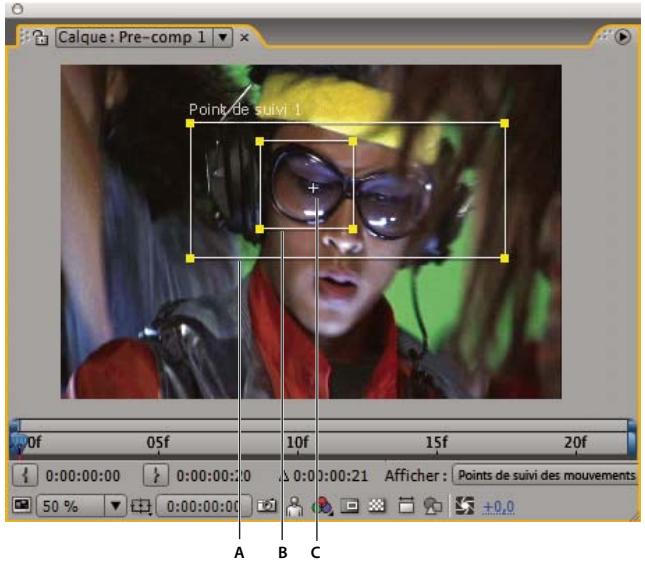Viewport: 645px width, 562px height.
Task: Click overlapping shapes icon beside exposure reset
Action: coord(433,506)
